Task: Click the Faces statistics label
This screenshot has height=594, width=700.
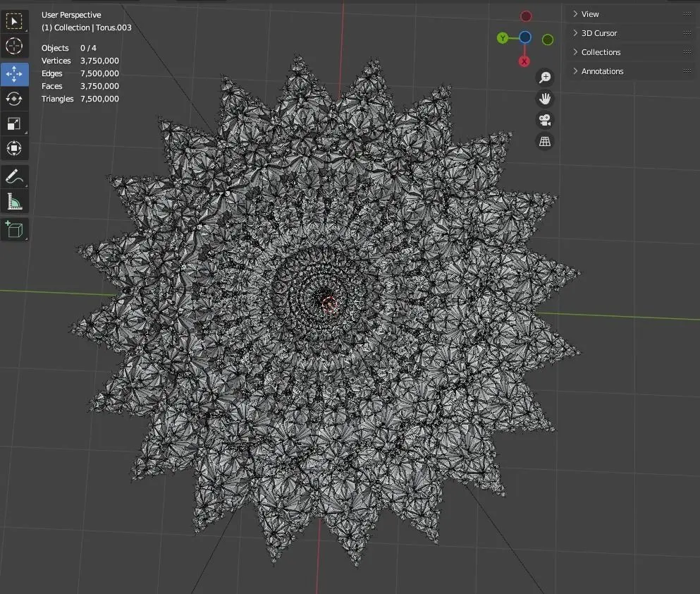Action: [x=51, y=86]
